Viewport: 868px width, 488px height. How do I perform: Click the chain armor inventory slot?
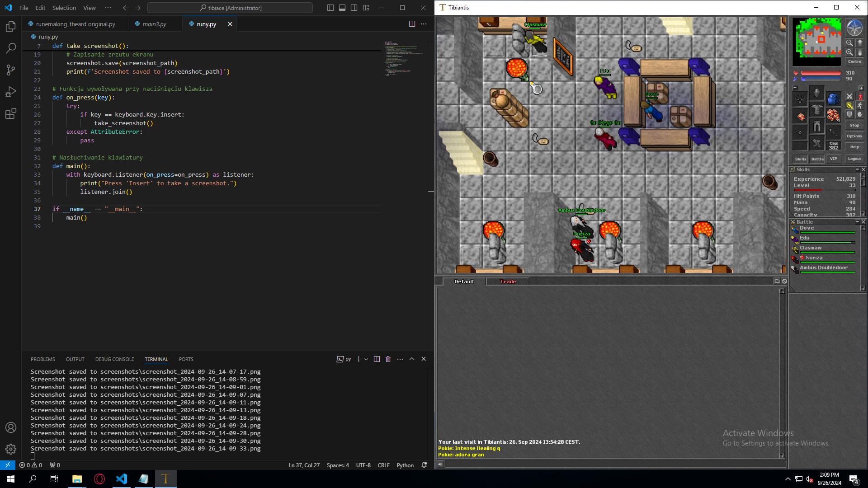pyautogui.click(x=816, y=109)
